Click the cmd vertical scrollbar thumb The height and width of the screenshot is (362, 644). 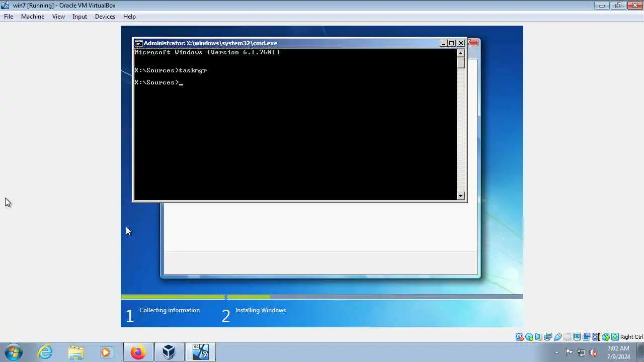click(461, 63)
